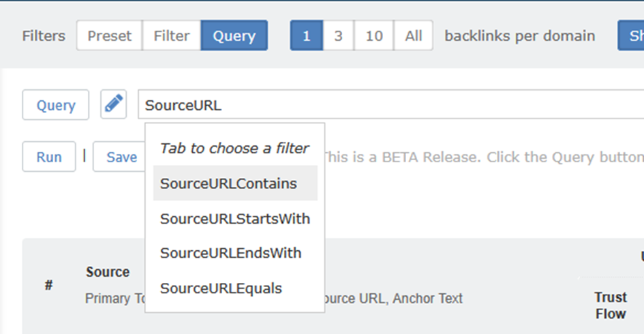Viewport: 644px width, 334px height.
Task: Set 10 backlinks per domain
Action: (x=374, y=35)
